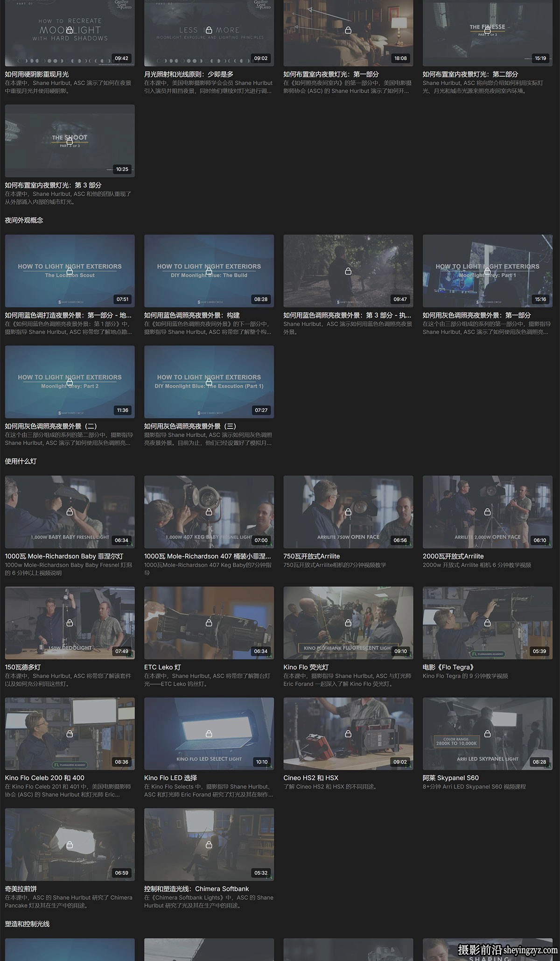The image size is (560, 961).
Task: Click description starting 了解 Cineo HS2
Action: click(x=330, y=787)
